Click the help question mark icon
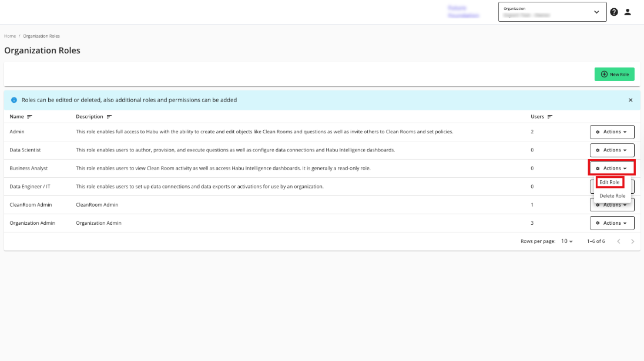 click(614, 12)
